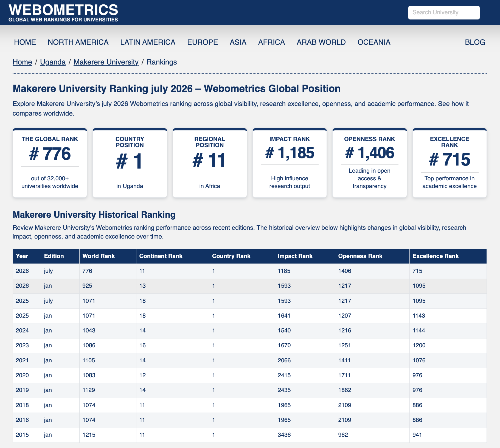Click the Webometrics logo
The image size is (500, 448).
(x=63, y=13)
